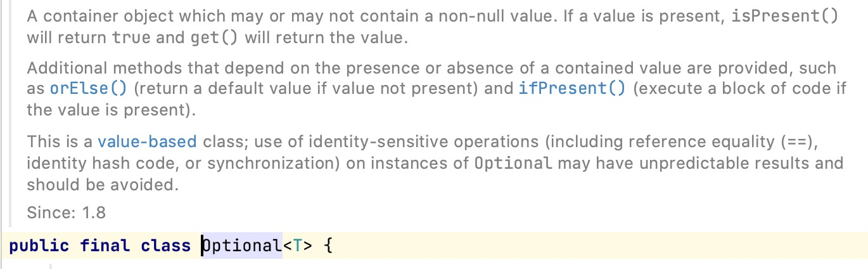Click the isPresent() inline code text

click(784, 17)
